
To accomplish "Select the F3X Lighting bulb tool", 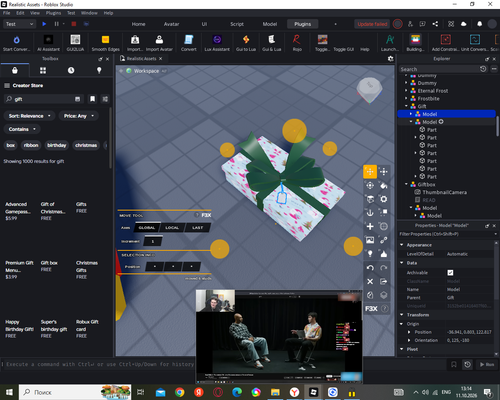I will (370, 254).
